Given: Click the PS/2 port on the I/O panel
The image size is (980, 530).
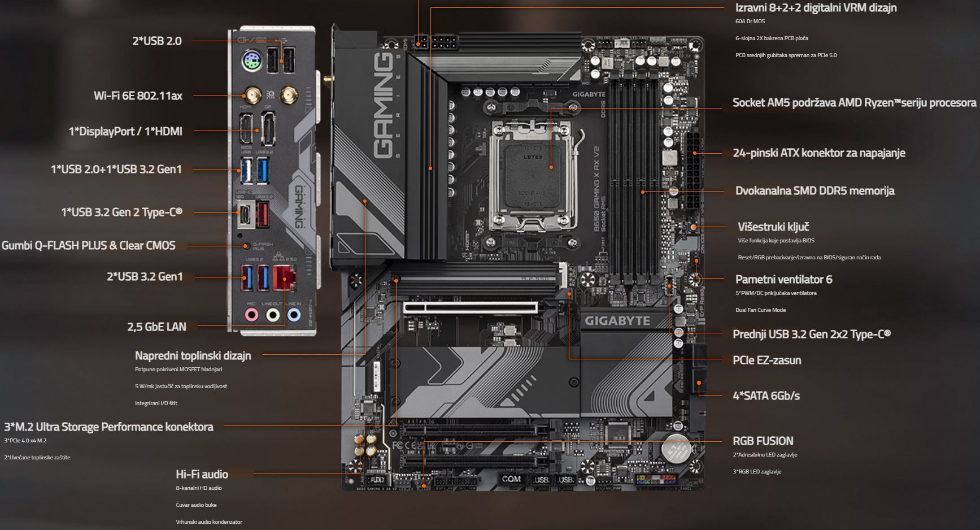Looking at the screenshot, I should tap(250, 62).
